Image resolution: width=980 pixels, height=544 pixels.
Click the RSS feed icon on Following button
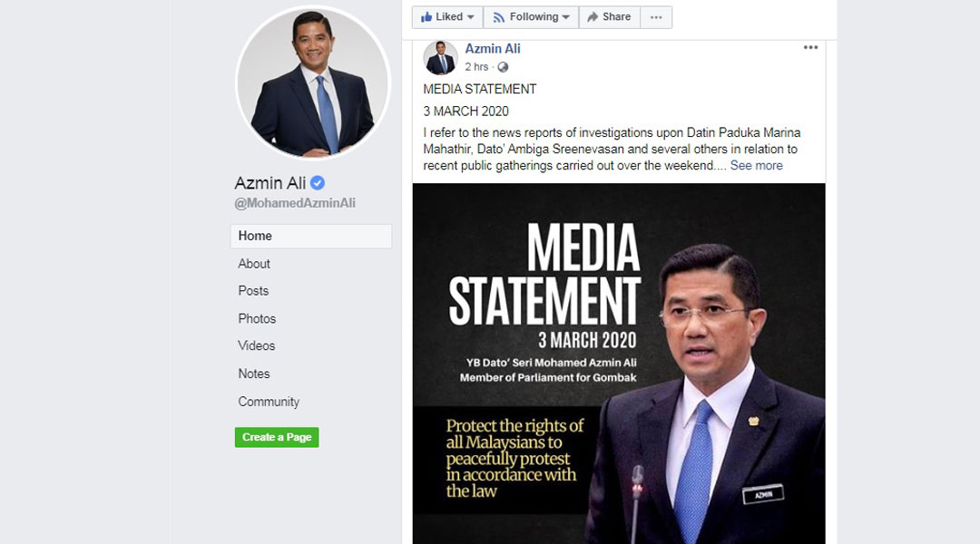pyautogui.click(x=499, y=17)
